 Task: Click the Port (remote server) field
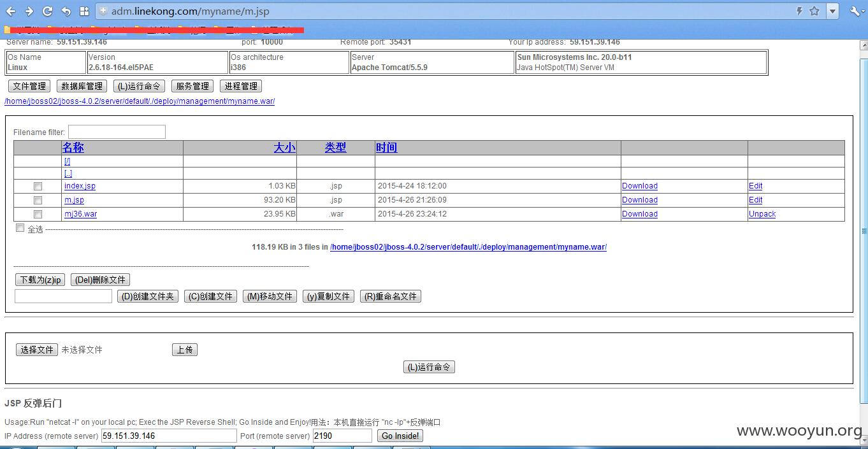[342, 436]
